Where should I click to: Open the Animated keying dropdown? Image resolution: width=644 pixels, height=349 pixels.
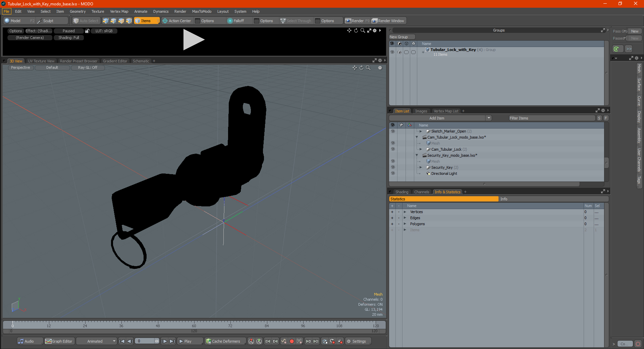pos(97,341)
